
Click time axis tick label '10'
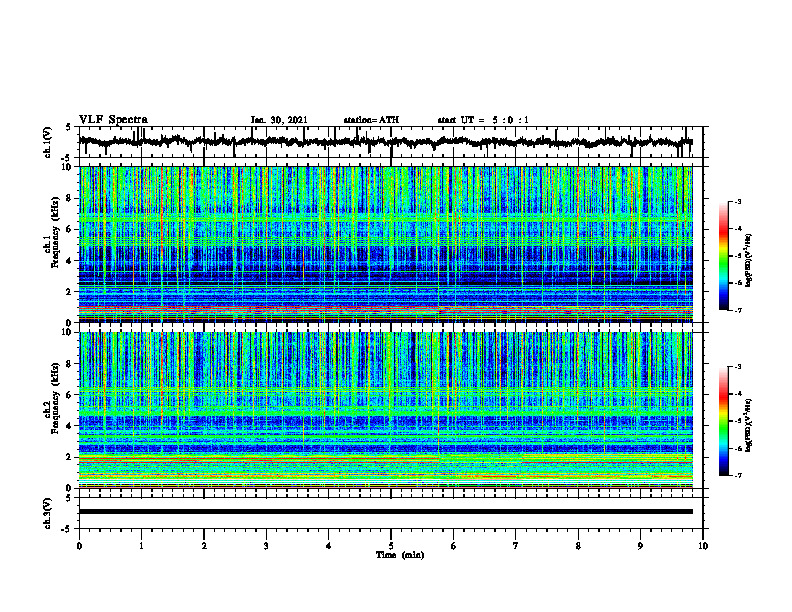(x=703, y=546)
